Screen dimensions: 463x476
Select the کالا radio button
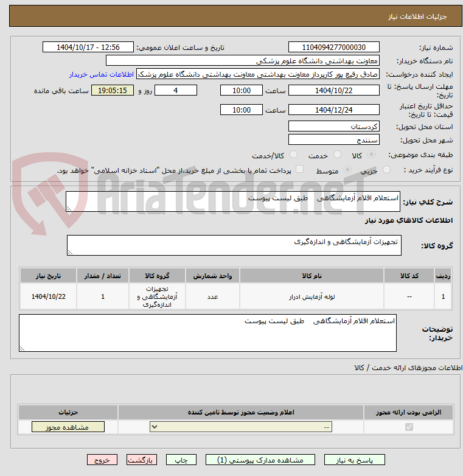(371, 155)
